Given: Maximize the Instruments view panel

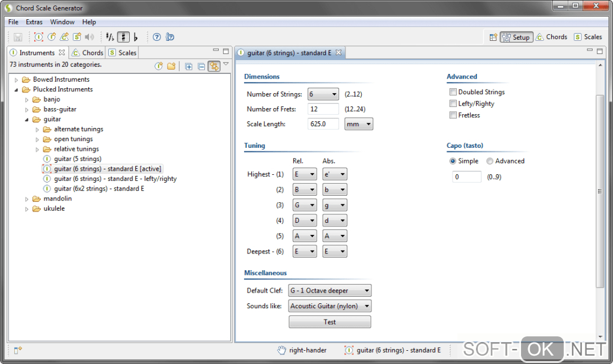Looking at the screenshot, I should (226, 51).
